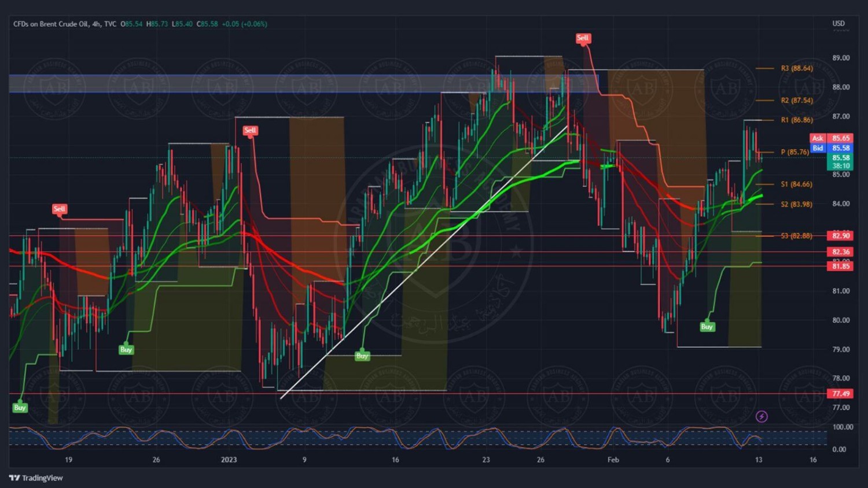Image resolution: width=868 pixels, height=488 pixels.
Task: Click the low value L85.40 in header
Action: (x=182, y=24)
